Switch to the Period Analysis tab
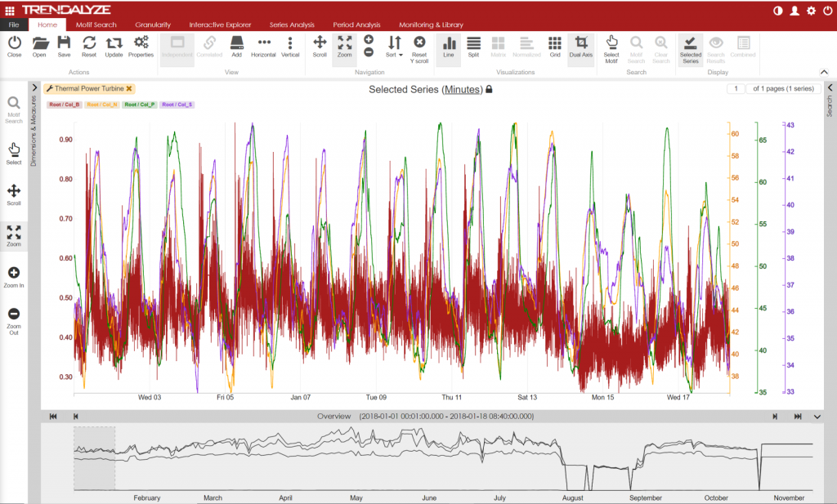The height and width of the screenshot is (504, 837). [x=356, y=25]
